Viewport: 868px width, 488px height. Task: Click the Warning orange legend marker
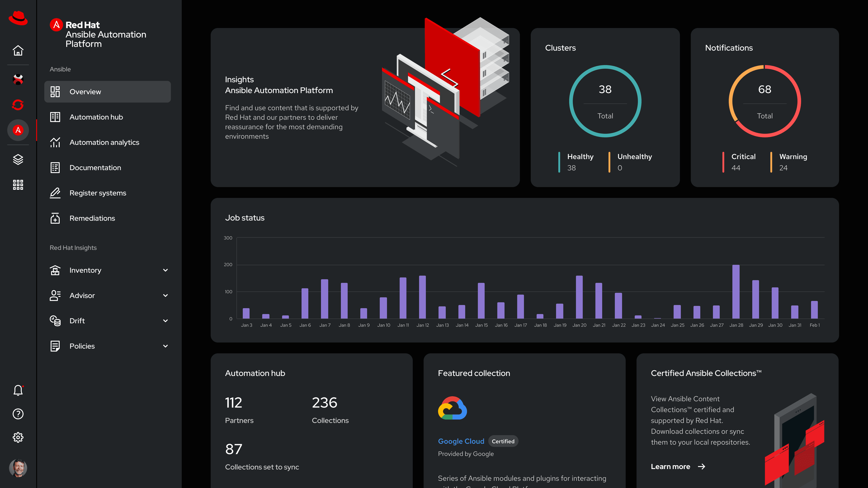[x=771, y=162]
